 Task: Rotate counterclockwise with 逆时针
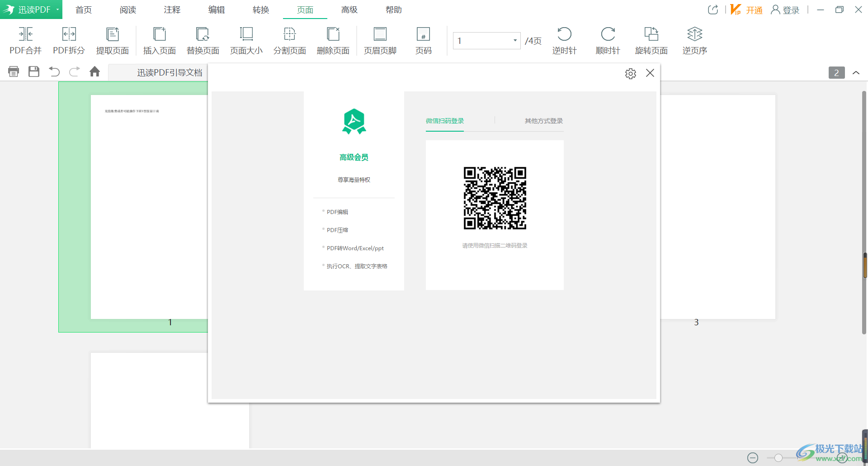coord(565,41)
